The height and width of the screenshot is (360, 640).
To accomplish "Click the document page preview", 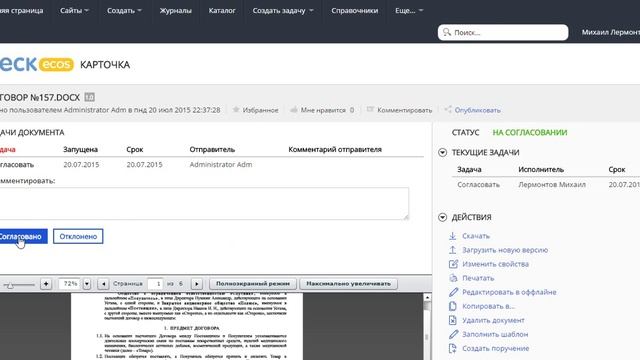I will point(187,327).
